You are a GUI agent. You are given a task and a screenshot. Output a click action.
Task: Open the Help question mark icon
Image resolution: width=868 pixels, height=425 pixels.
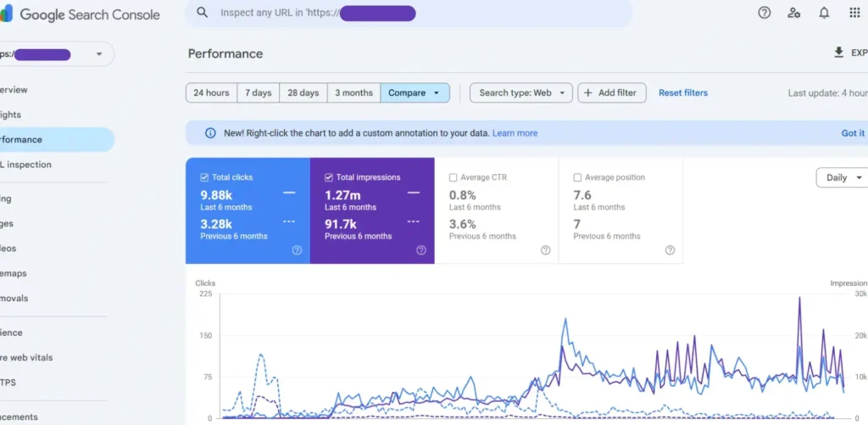pyautogui.click(x=764, y=13)
